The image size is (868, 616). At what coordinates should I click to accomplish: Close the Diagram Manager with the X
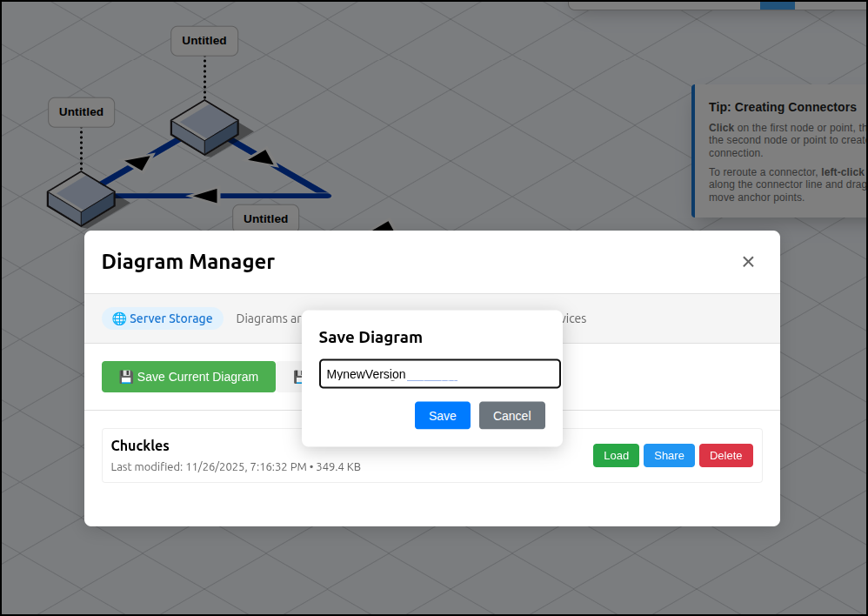[748, 262]
